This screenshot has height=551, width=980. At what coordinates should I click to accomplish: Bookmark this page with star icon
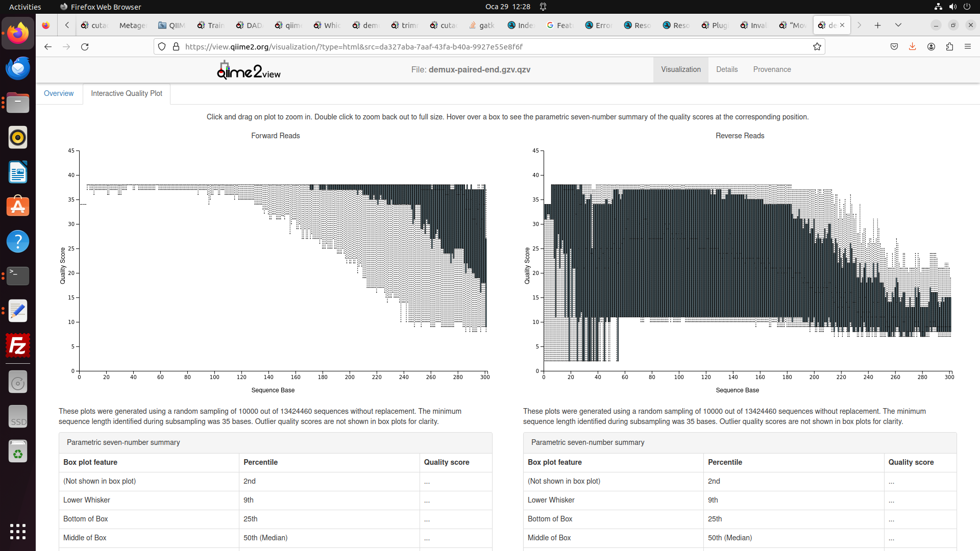click(817, 46)
